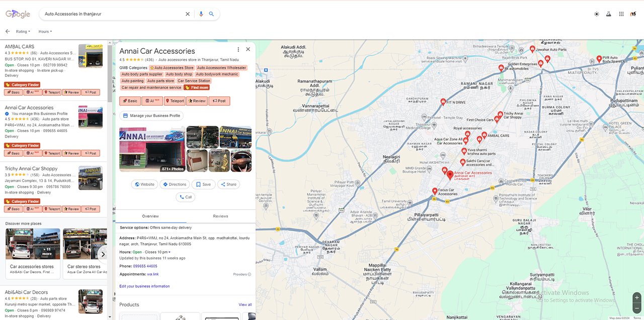Submit search with magnifier icon
The height and width of the screenshot is (320, 644).
coord(212,14)
